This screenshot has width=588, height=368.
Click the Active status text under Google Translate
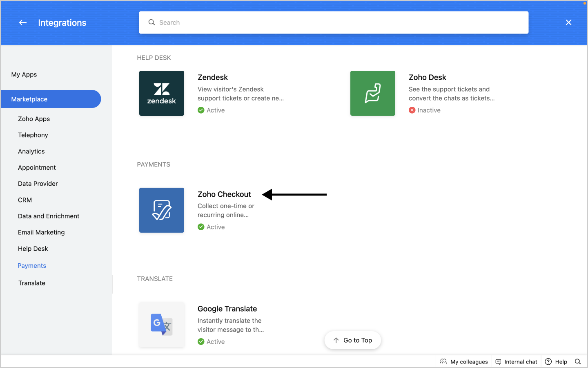click(x=216, y=341)
